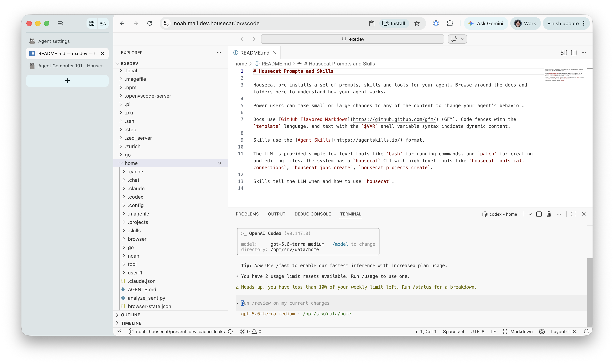The height and width of the screenshot is (364, 614).
Task: Click the browser forward arrow
Action: [136, 23]
